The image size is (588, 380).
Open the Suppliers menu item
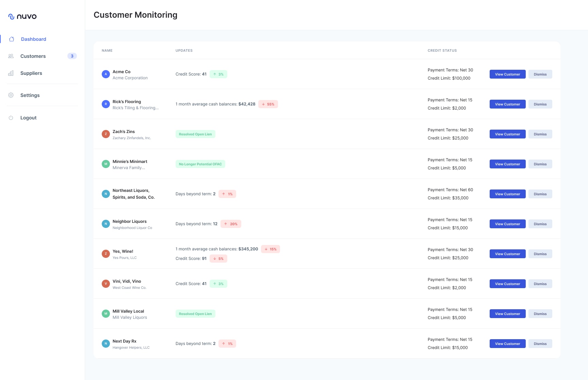point(31,73)
